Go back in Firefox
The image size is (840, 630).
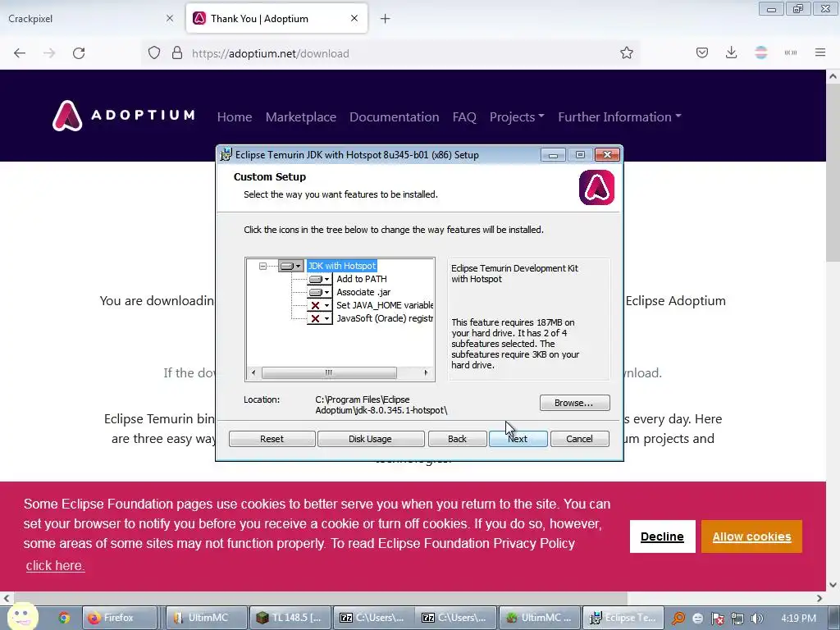(20, 53)
